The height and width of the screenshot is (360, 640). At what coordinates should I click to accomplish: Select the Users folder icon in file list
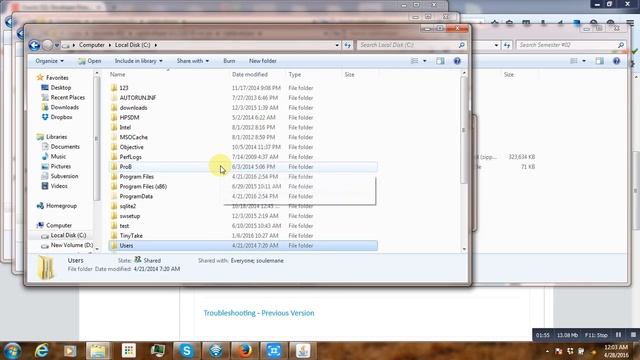[x=114, y=246]
